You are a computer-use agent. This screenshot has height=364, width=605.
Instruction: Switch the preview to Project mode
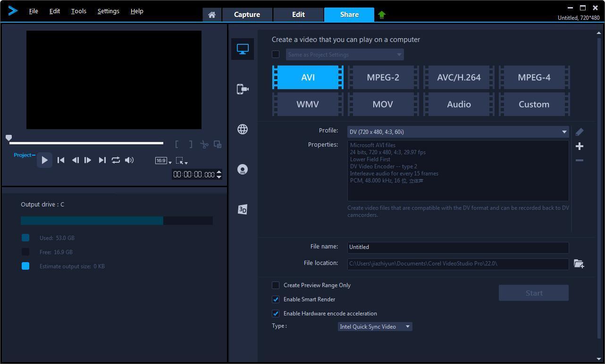[24, 155]
